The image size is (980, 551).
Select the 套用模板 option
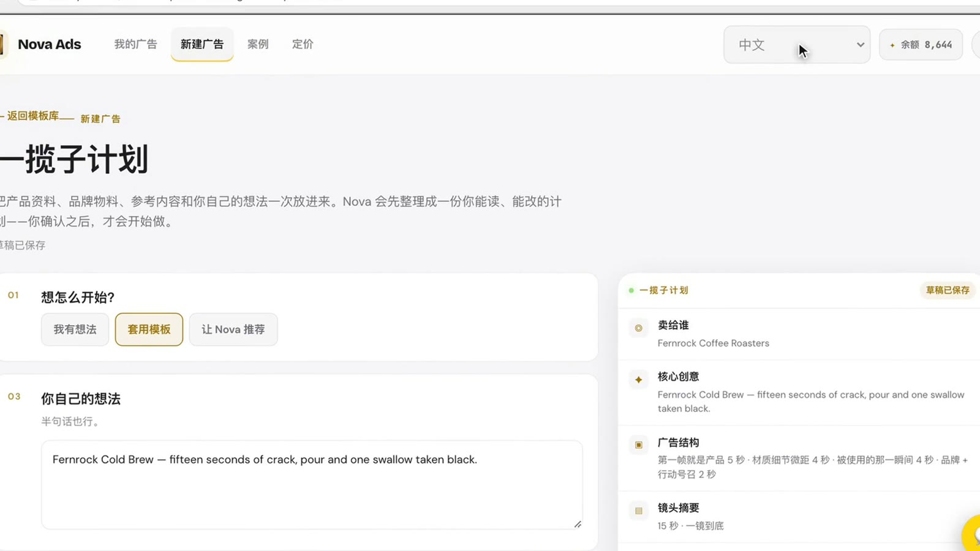coord(149,329)
